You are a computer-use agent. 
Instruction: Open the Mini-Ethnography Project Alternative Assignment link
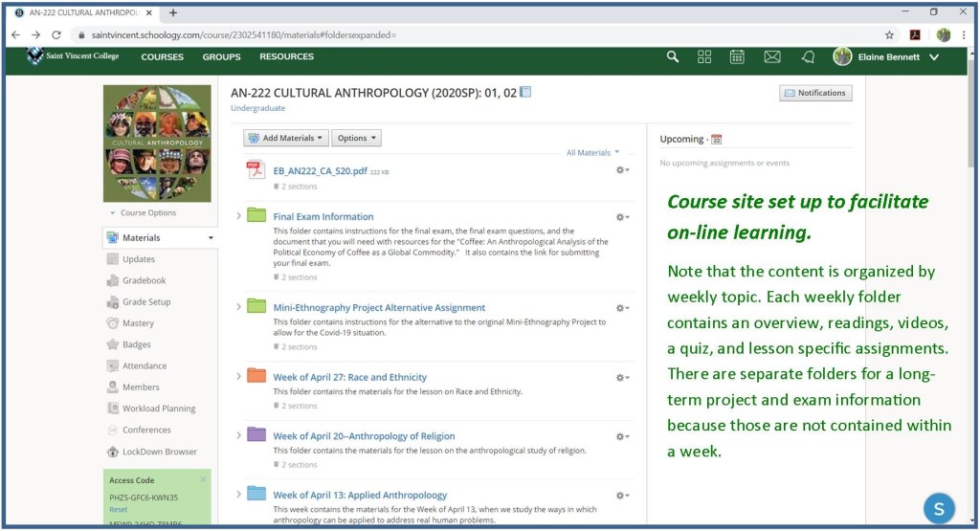(x=379, y=308)
